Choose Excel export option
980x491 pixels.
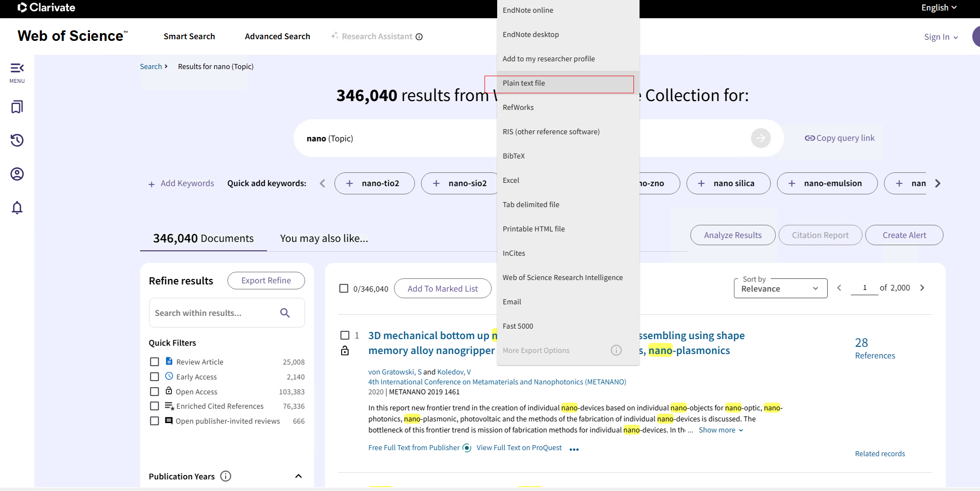568,180
